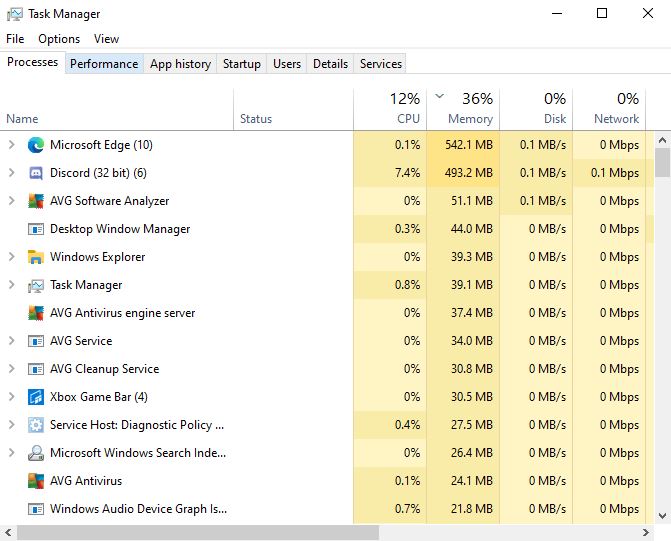Expand the AVG Service row

(12, 341)
